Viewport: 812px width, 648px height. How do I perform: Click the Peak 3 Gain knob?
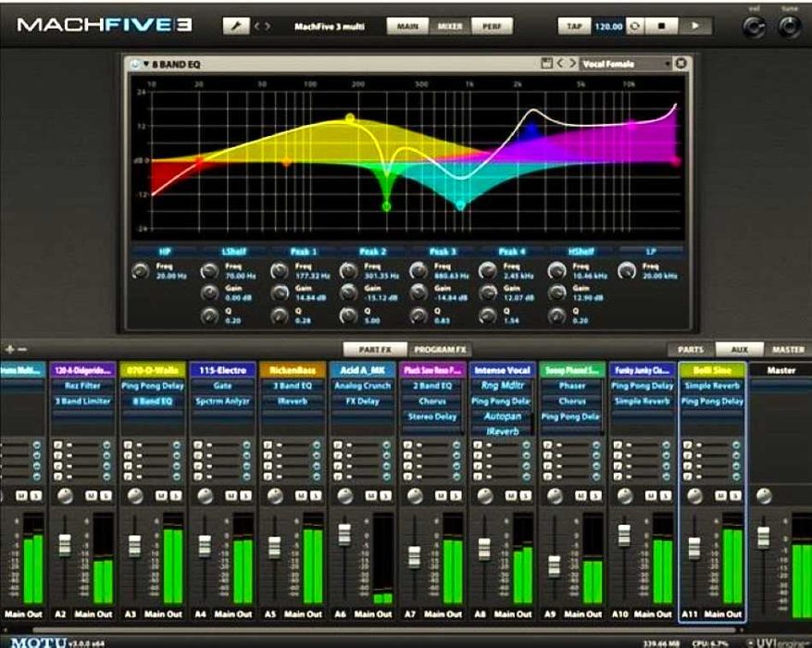[418, 293]
